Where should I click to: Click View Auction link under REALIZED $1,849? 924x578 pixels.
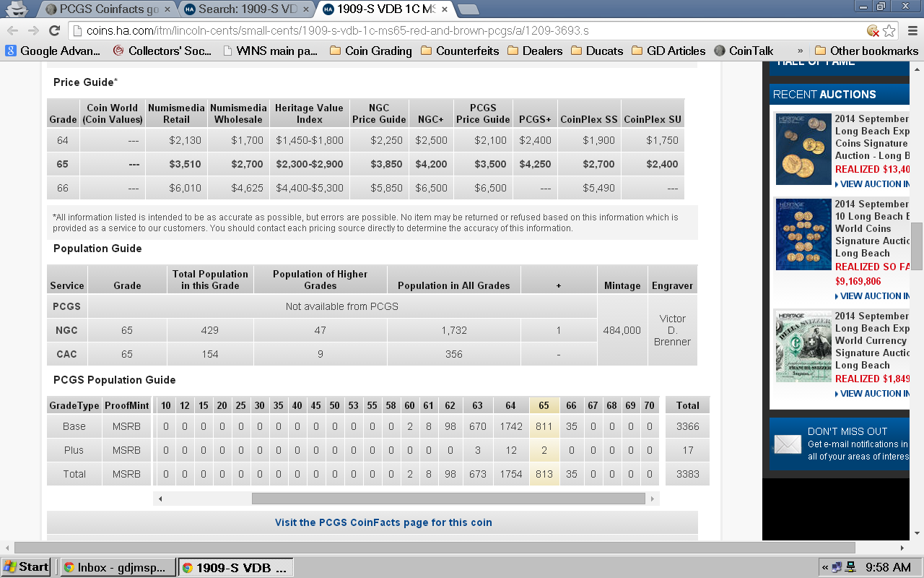coord(872,394)
